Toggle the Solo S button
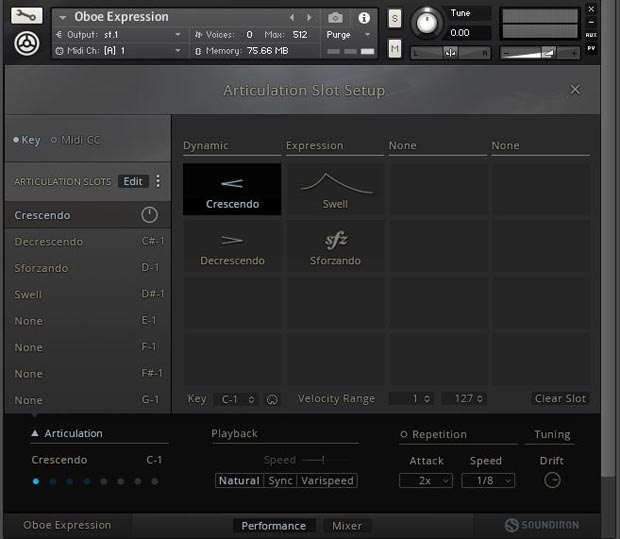Screen dimensions: 620x539 tap(394, 18)
